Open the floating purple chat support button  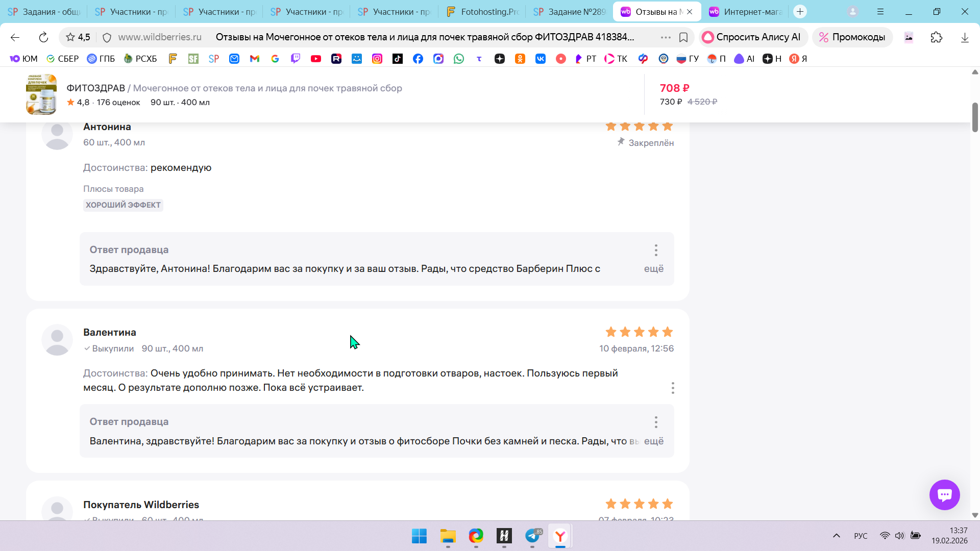(944, 494)
